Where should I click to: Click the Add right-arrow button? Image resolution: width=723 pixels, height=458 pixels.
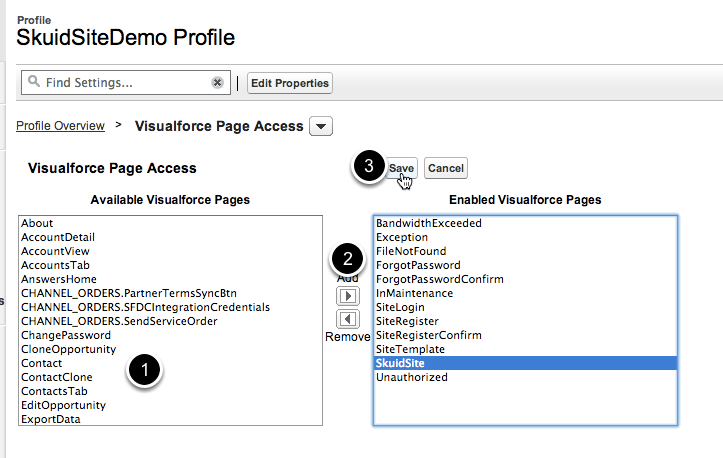[347, 297]
